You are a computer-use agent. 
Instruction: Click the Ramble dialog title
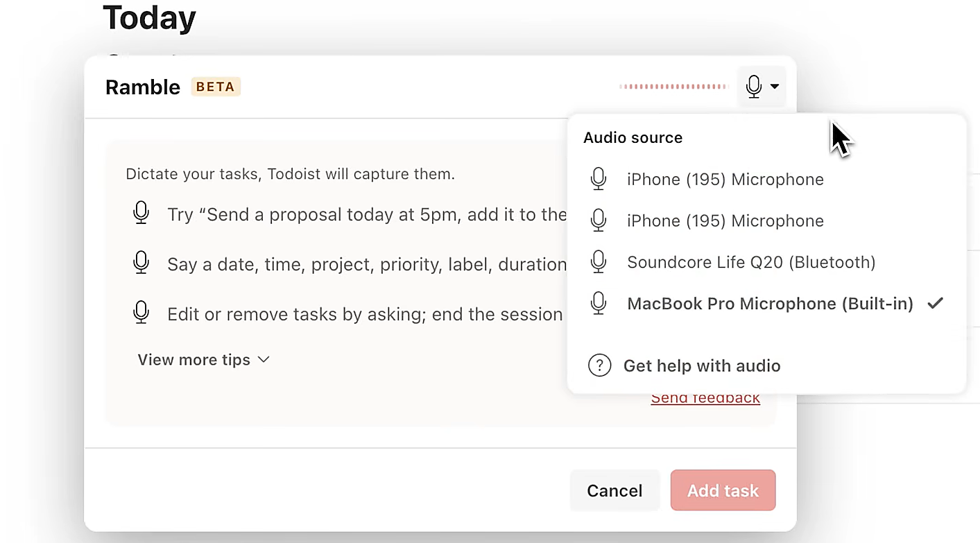143,87
